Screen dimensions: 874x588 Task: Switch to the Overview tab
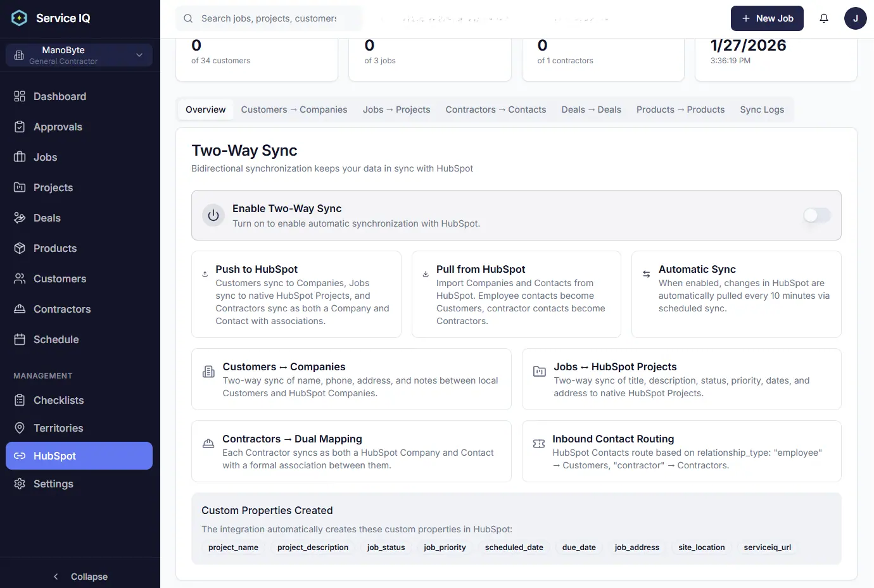[205, 109]
